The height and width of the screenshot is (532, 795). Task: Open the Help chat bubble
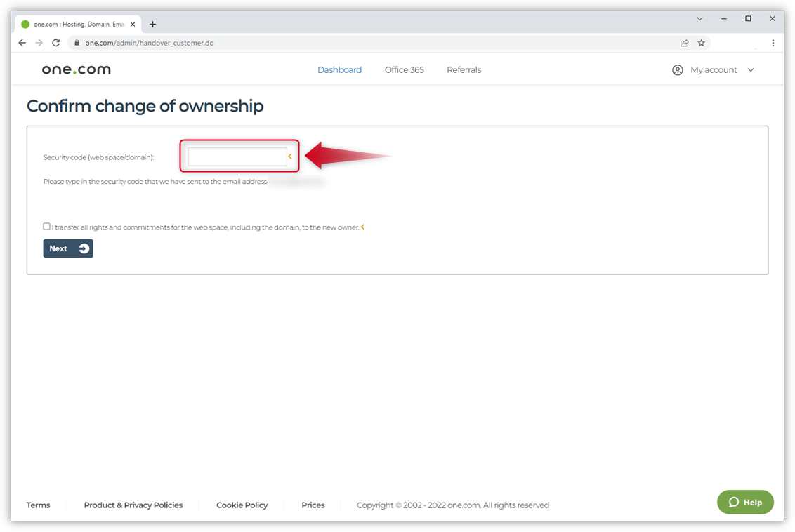745,502
